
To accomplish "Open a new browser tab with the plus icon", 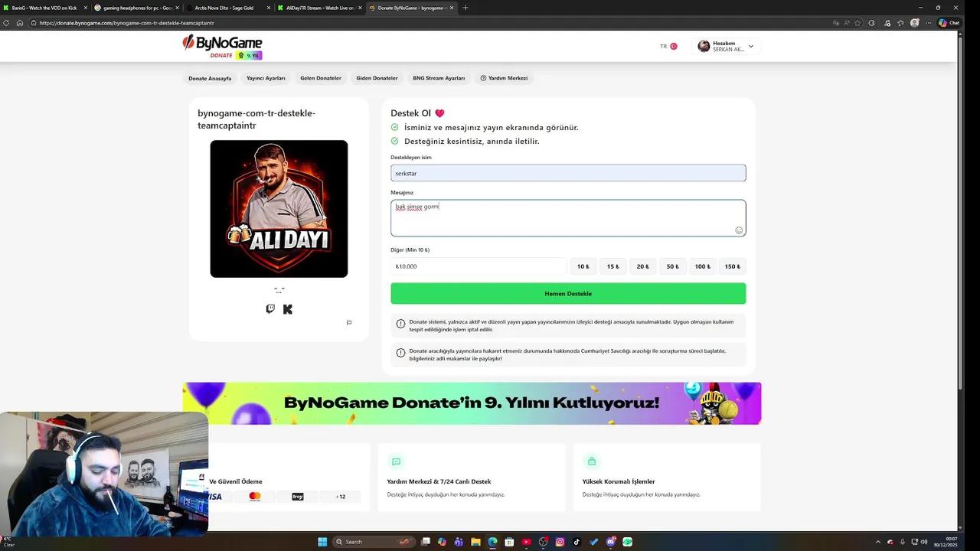I will 465,8.
